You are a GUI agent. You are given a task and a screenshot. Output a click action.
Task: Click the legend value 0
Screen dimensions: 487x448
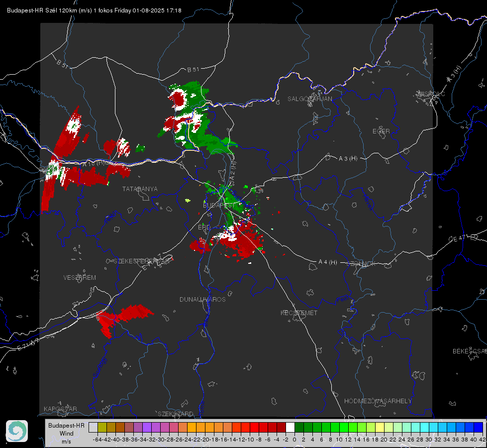tap(294, 440)
